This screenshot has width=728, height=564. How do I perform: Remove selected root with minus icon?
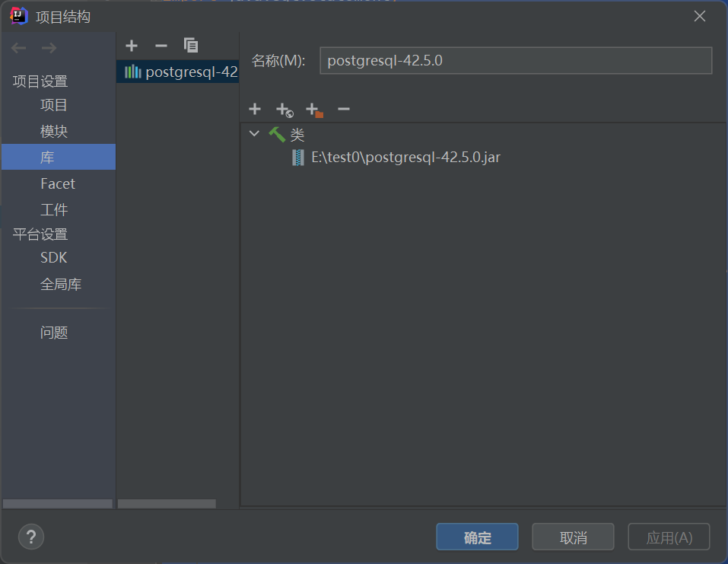point(344,109)
